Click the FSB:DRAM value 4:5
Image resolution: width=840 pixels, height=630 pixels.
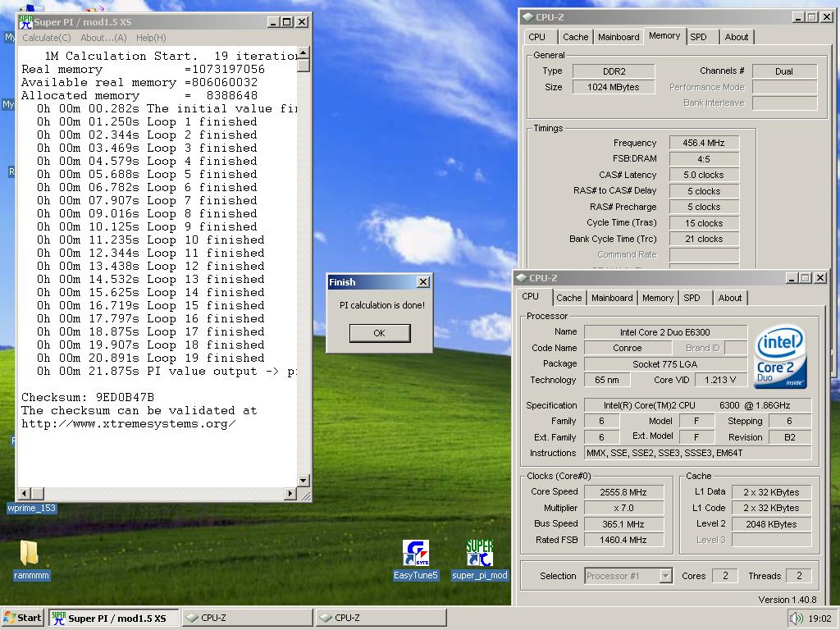tap(704, 159)
